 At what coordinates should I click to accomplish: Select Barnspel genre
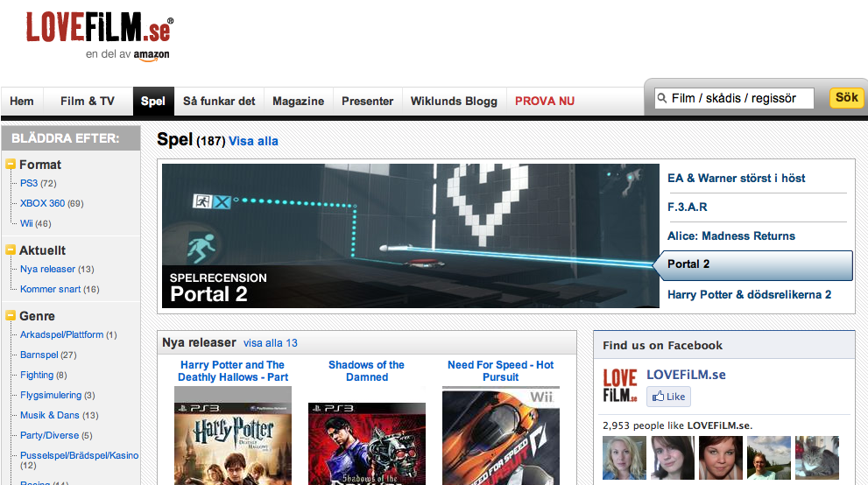tap(39, 355)
